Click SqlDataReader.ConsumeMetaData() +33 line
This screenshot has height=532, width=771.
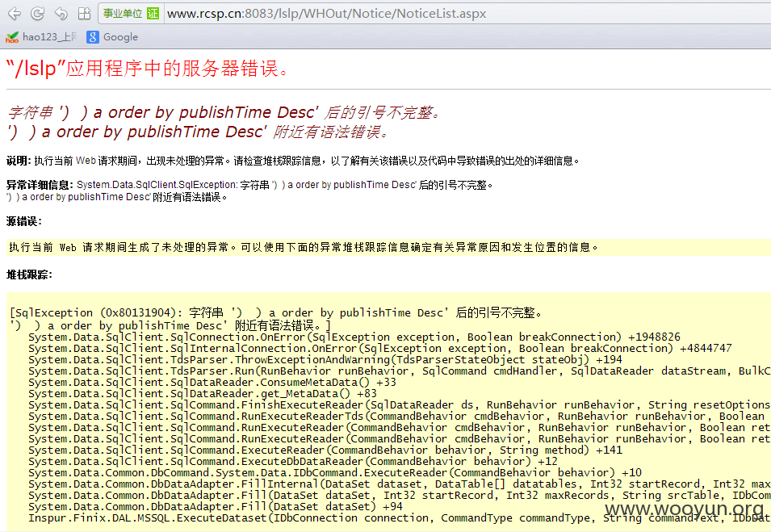212,383
